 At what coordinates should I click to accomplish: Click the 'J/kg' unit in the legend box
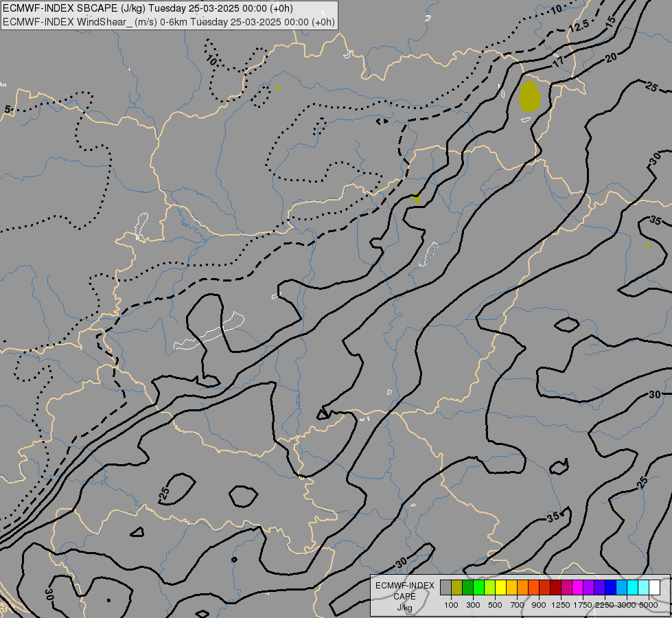tap(404, 608)
